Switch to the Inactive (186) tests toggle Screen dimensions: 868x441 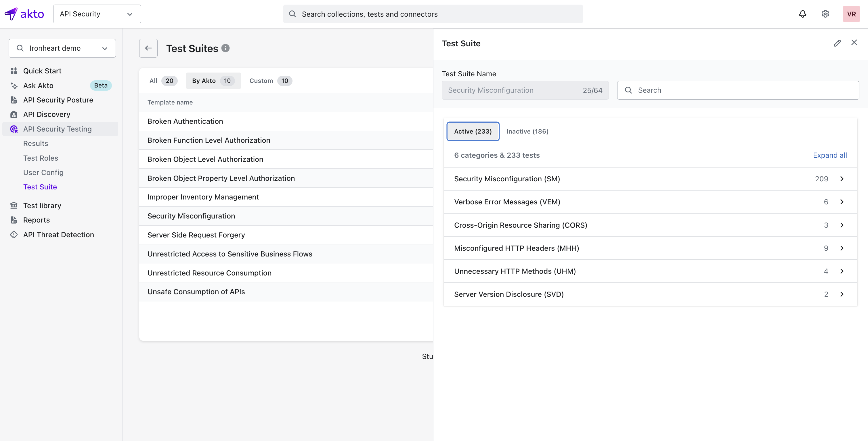pos(527,132)
